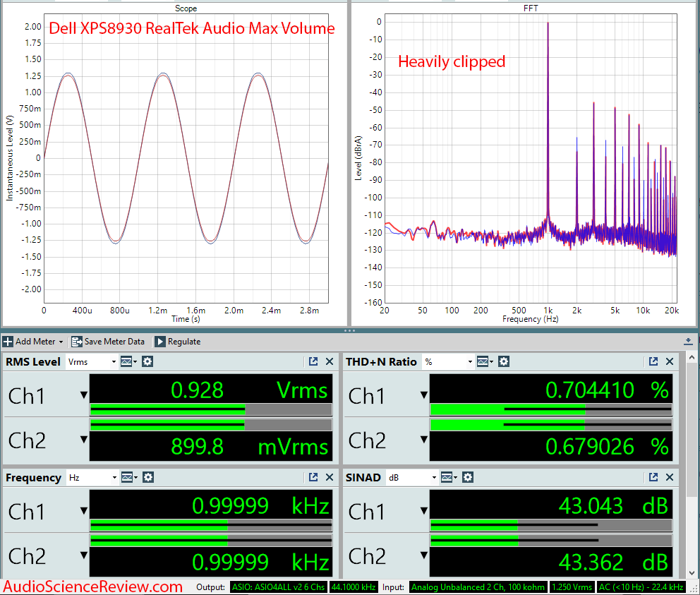The image size is (700, 595).
Task: Click the output ASIO4ALL device status field
Action: click(x=279, y=587)
